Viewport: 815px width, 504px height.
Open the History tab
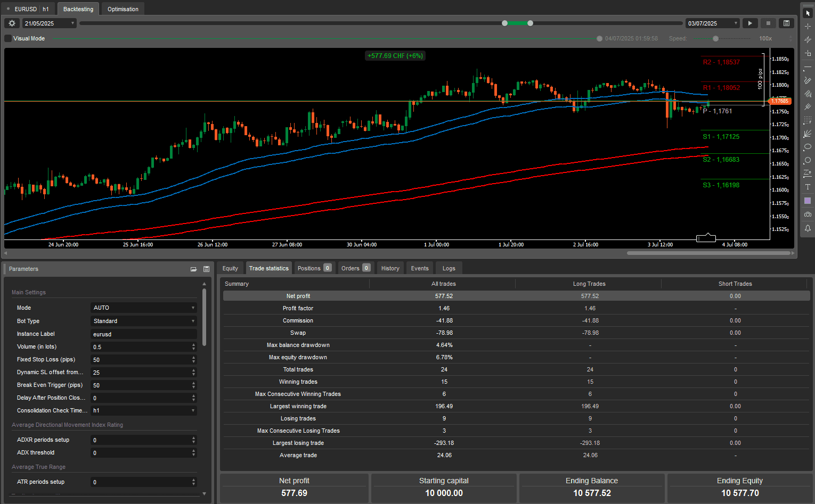click(x=390, y=268)
